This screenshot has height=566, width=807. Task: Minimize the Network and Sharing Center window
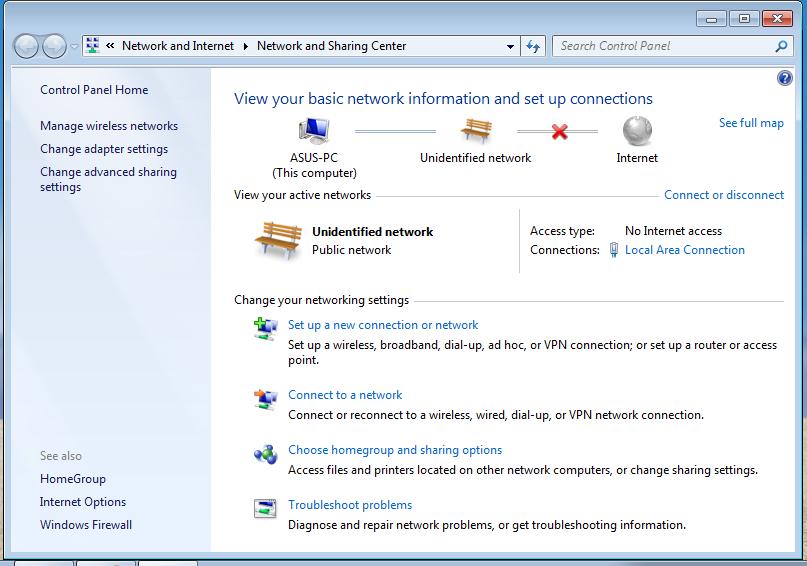point(711,19)
